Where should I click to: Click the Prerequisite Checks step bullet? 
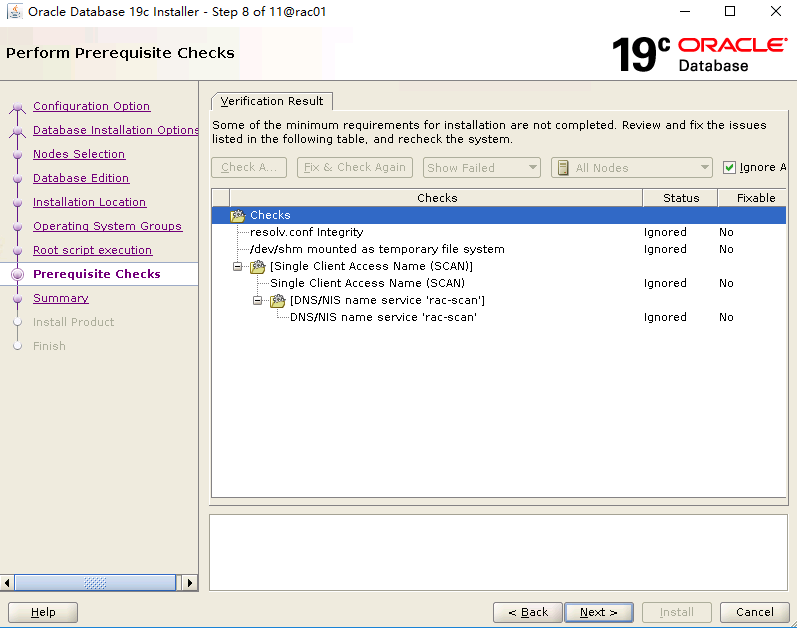pyautogui.click(x=17, y=274)
